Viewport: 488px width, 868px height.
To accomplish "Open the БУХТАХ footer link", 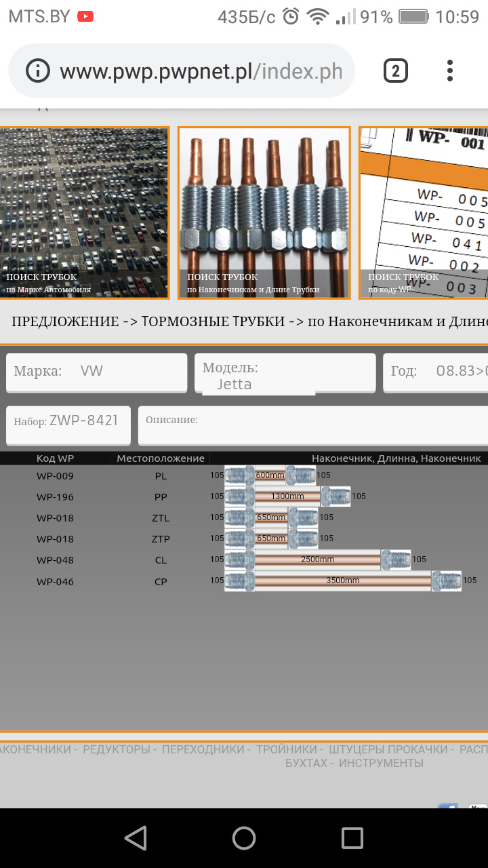I will click(x=306, y=763).
